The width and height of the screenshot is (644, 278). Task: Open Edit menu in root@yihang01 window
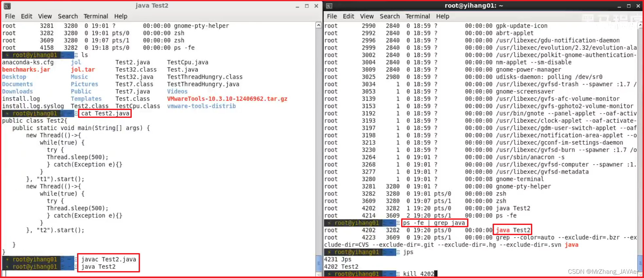(x=348, y=16)
